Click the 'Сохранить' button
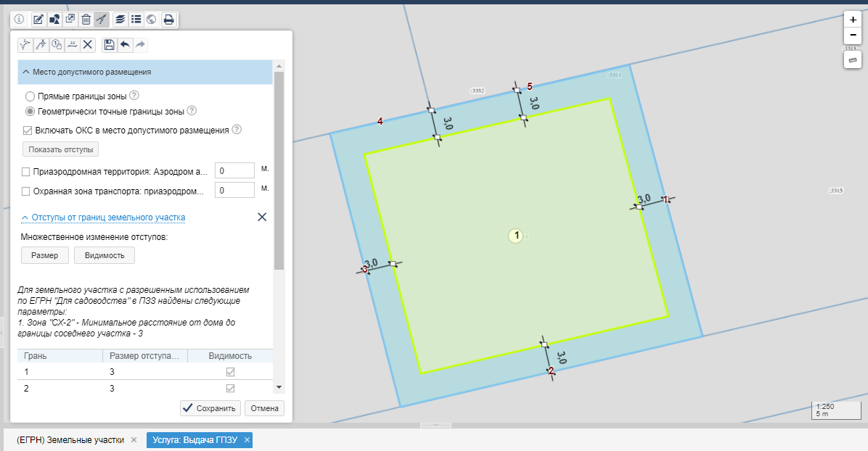The height and width of the screenshot is (451, 868). coord(210,408)
